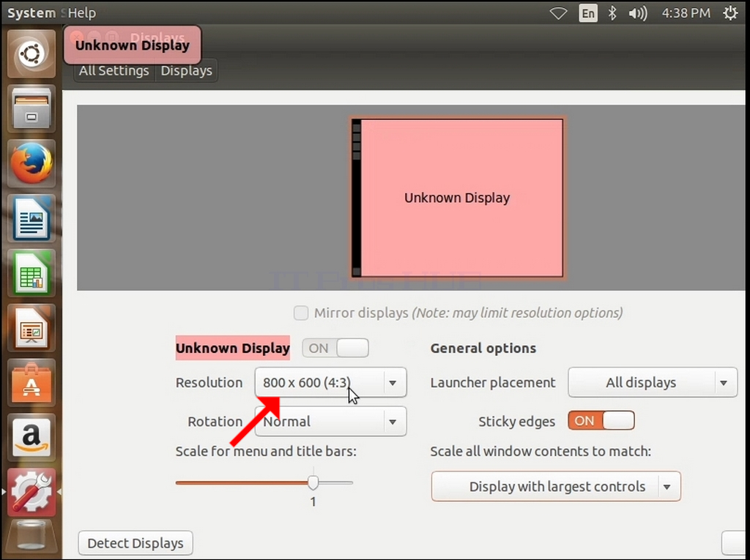Open the Bluetooth indicator menu
This screenshot has height=560, width=750.
pos(612,13)
